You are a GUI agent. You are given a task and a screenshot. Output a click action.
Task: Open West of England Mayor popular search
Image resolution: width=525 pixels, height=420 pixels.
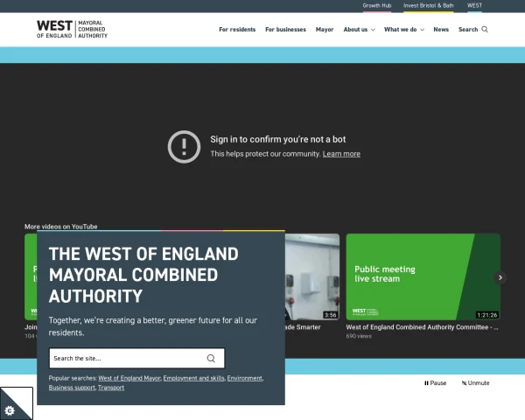pyautogui.click(x=129, y=378)
